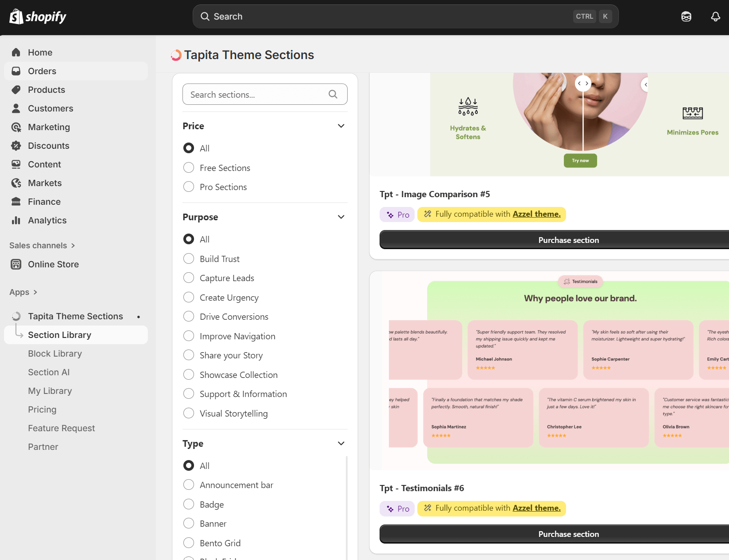The width and height of the screenshot is (729, 560).
Task: Choose Drive Conversions as the purpose
Action: point(189,316)
